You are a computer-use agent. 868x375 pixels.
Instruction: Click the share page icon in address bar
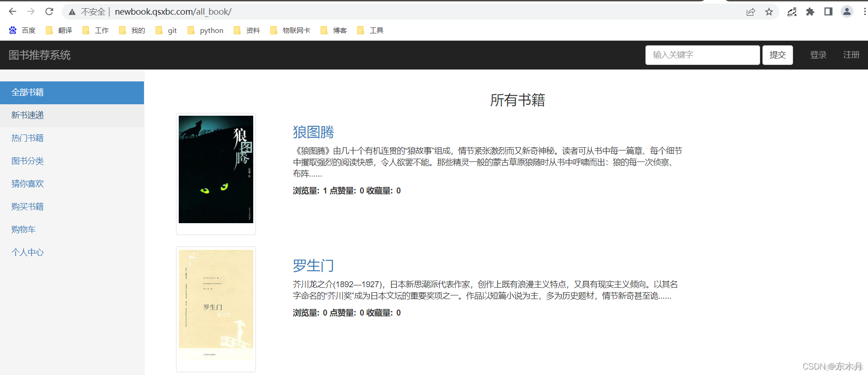[751, 12]
